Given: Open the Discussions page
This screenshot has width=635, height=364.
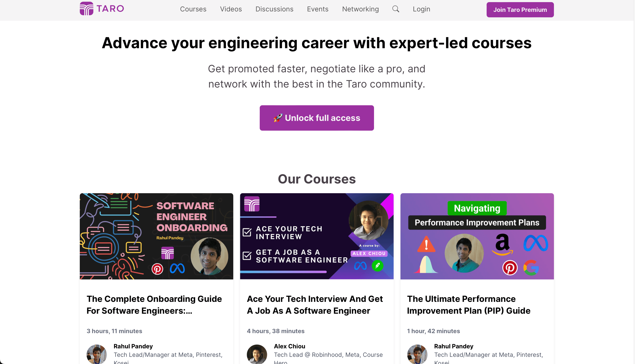Looking at the screenshot, I should click(x=274, y=9).
